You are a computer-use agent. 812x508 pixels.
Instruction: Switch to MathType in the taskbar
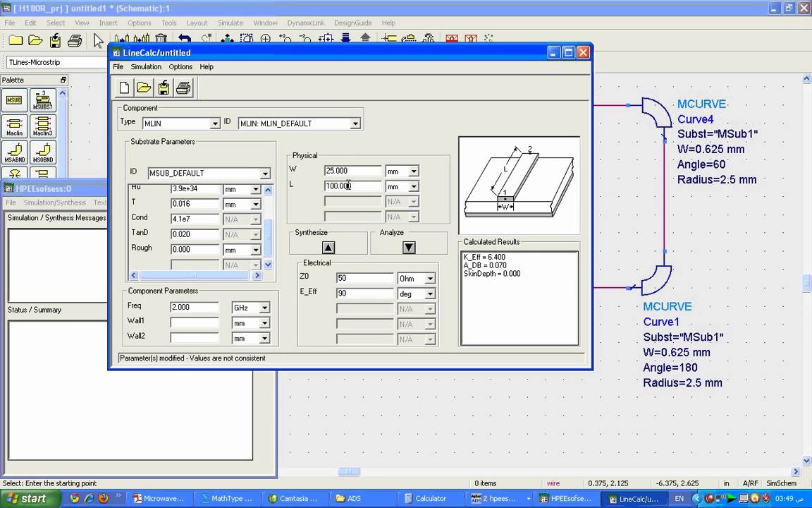pyautogui.click(x=227, y=499)
